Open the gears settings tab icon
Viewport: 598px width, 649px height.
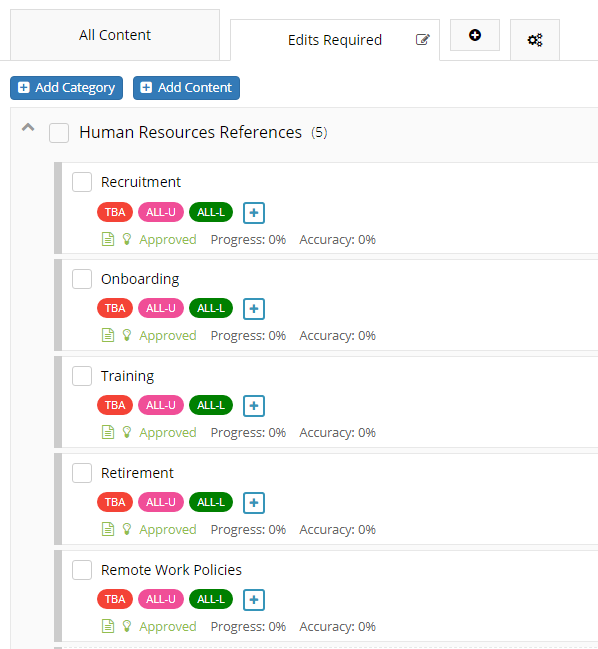coord(535,40)
